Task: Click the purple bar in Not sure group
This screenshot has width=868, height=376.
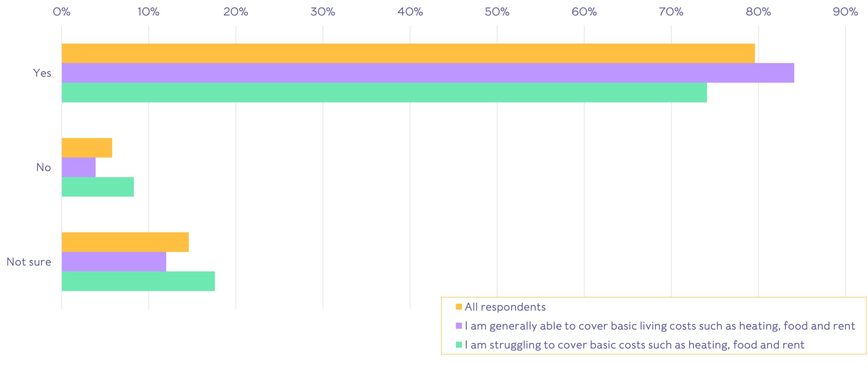Action: tap(114, 262)
